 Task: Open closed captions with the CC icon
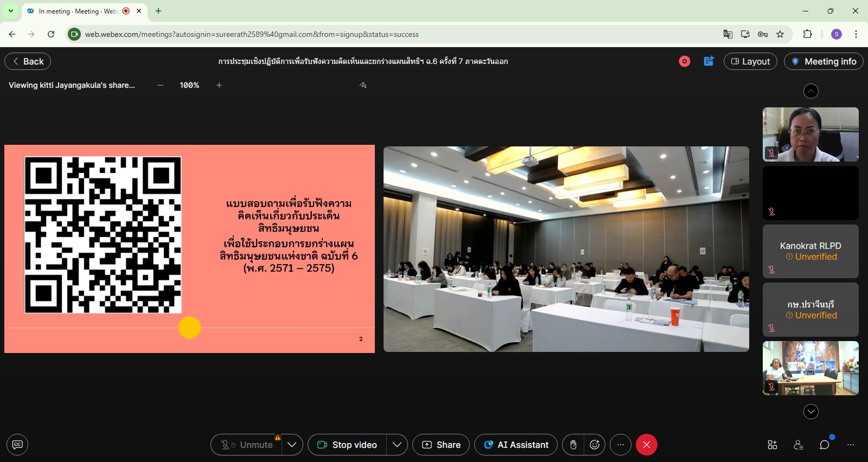(17, 445)
